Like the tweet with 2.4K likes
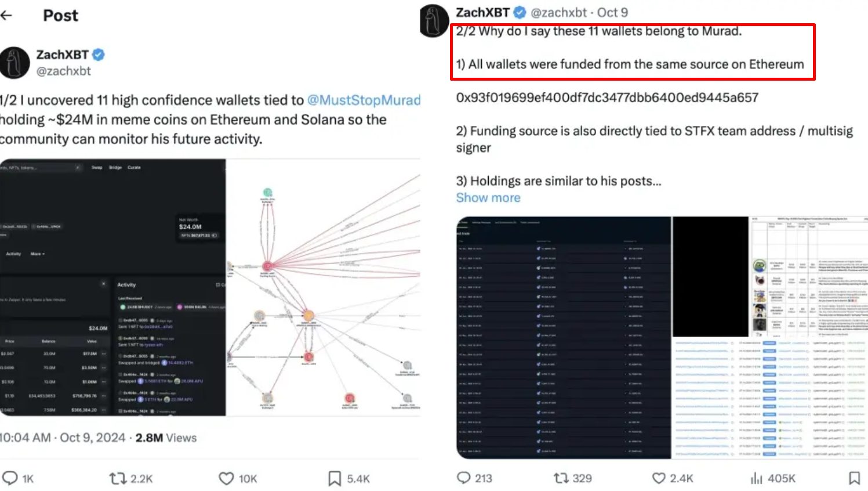The image size is (868, 491). tap(659, 478)
